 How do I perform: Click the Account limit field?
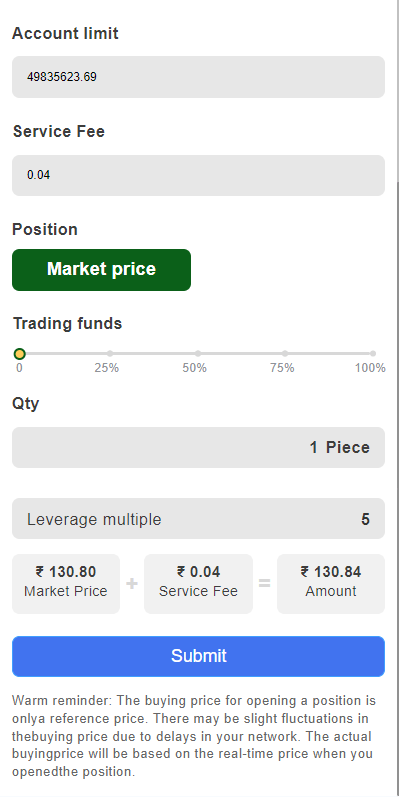(x=198, y=77)
